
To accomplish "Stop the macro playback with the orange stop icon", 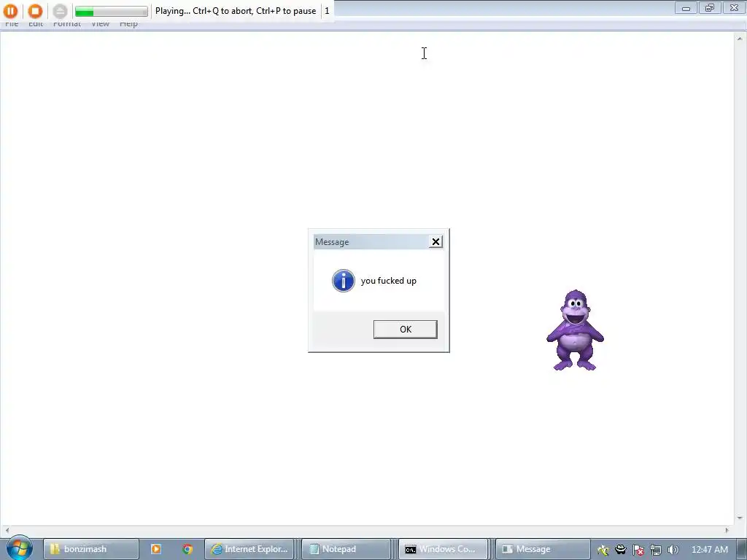I will point(35,11).
